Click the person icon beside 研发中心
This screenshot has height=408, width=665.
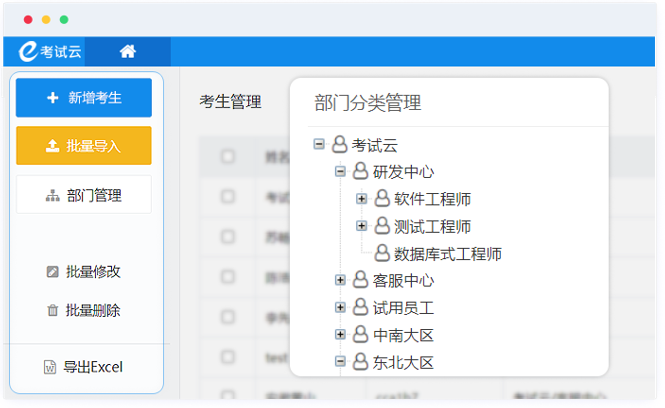[360, 172]
